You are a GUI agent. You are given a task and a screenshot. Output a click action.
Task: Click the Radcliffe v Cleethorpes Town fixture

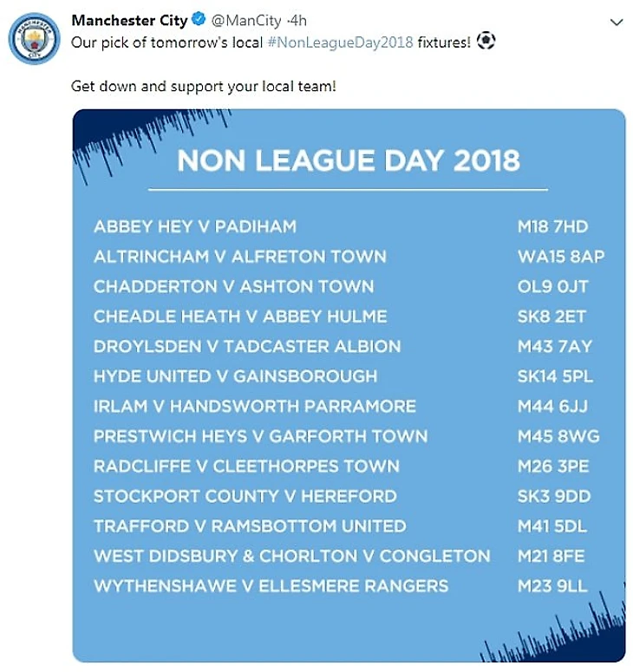(247, 466)
